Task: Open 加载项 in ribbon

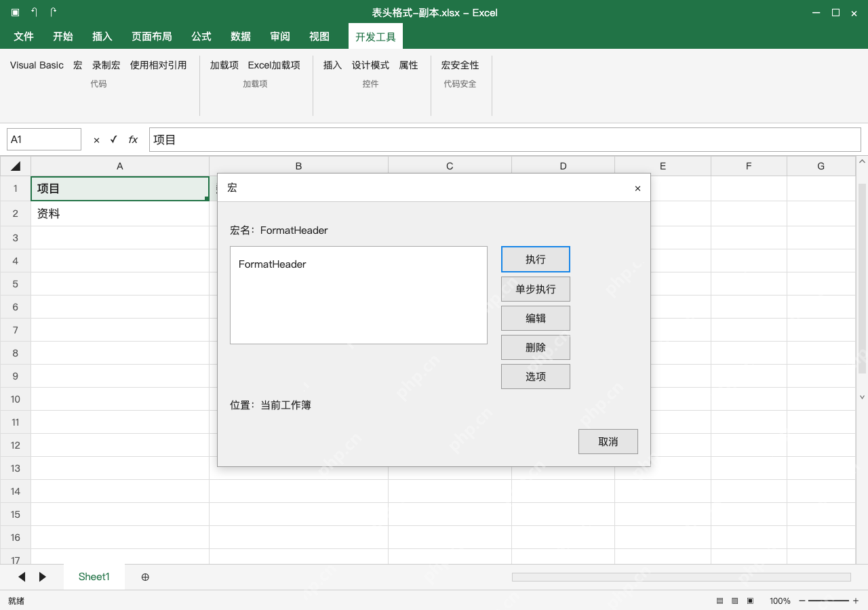Action: [x=224, y=65]
